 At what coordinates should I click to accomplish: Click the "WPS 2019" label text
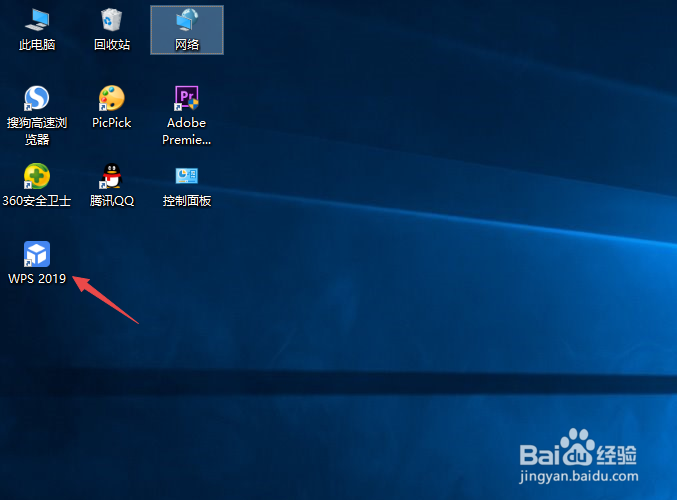pyautogui.click(x=37, y=279)
